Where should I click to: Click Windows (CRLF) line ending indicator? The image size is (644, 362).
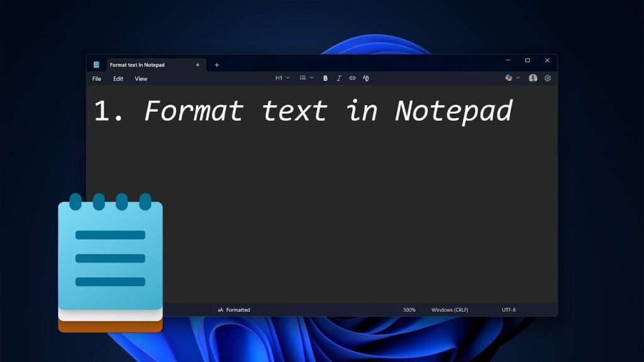tap(449, 310)
